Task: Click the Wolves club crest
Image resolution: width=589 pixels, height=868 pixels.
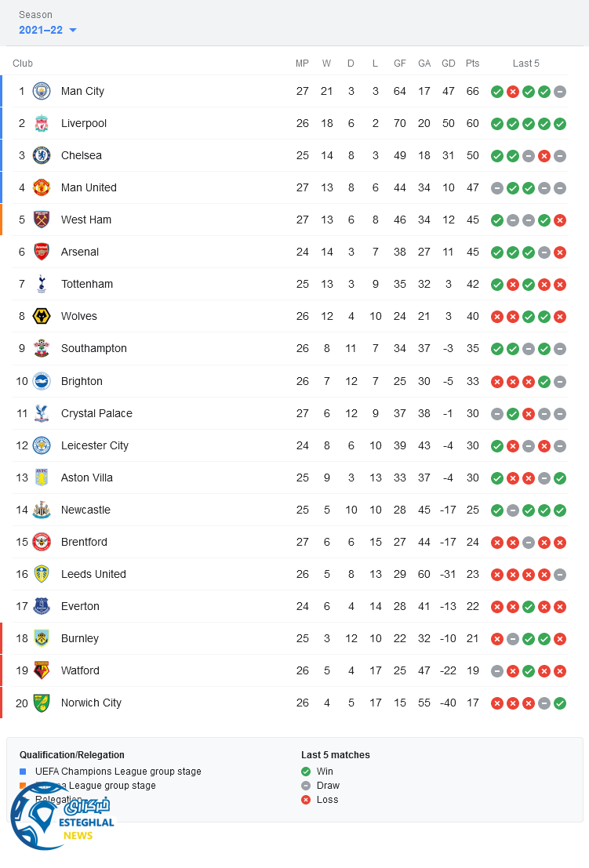Action: (42, 316)
